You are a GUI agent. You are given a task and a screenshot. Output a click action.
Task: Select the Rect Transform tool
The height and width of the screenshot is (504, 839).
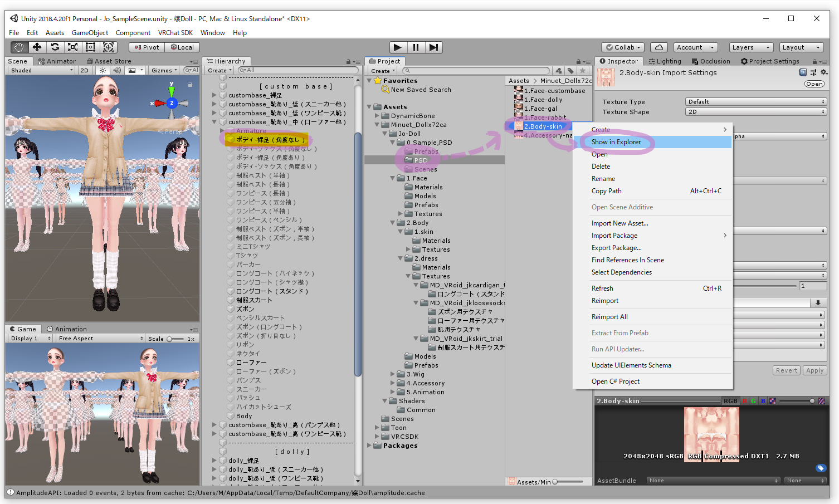point(91,47)
